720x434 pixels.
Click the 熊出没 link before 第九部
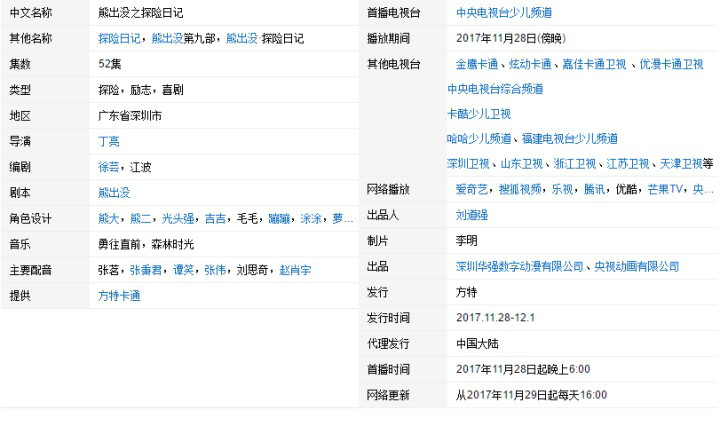[167, 39]
